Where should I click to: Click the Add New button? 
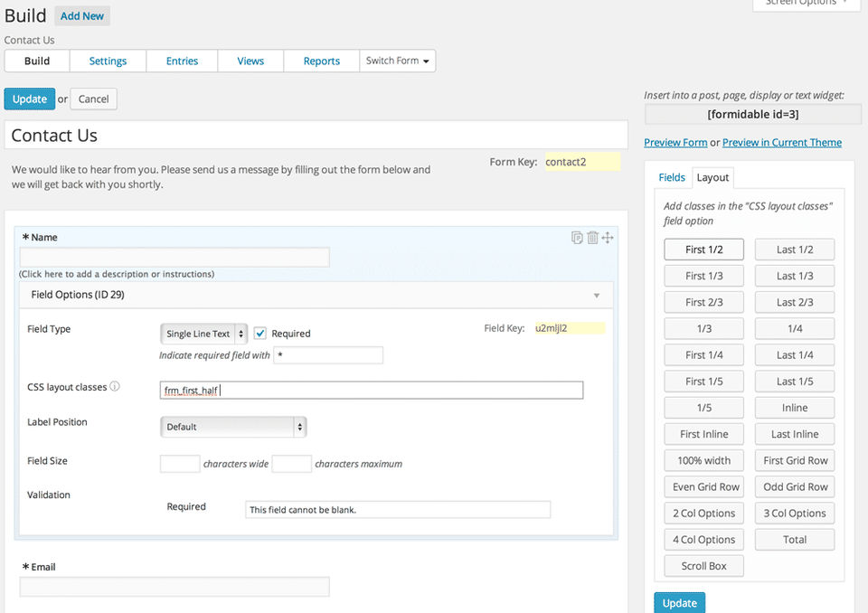(82, 16)
